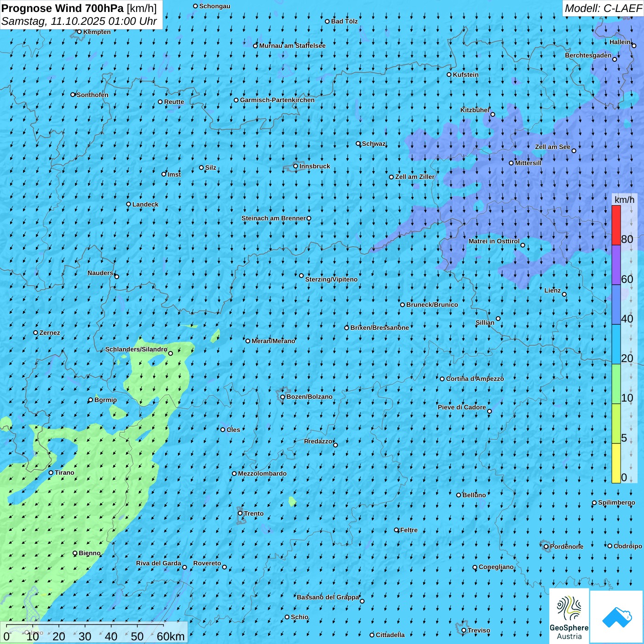
Task: Click the 'Meran/Merano' label
Action: tap(273, 341)
